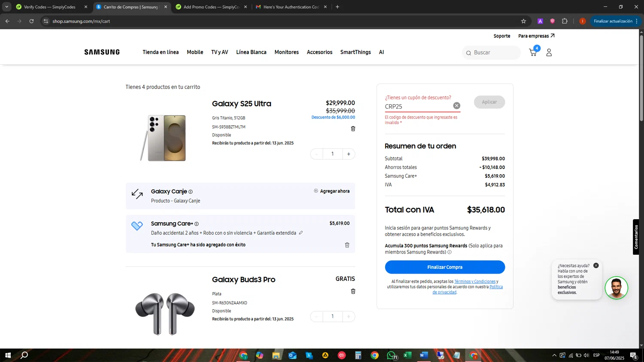Open Tienda en línea menu
This screenshot has width=644, height=362.
(x=161, y=52)
